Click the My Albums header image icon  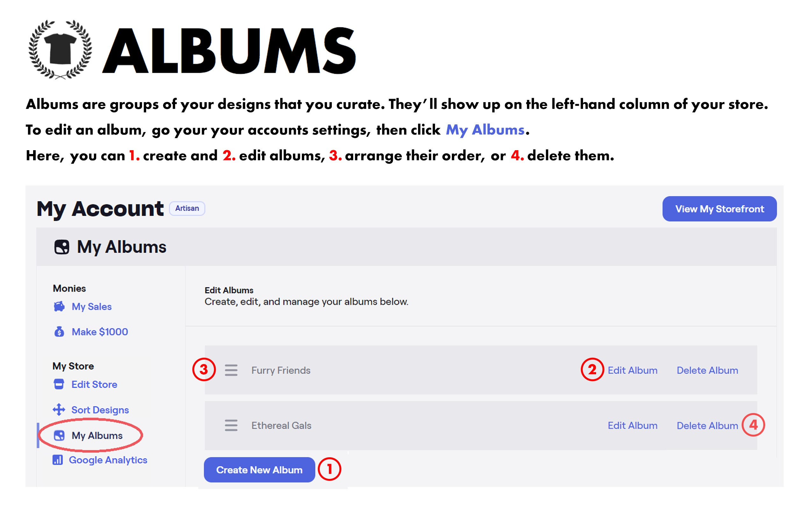click(62, 247)
